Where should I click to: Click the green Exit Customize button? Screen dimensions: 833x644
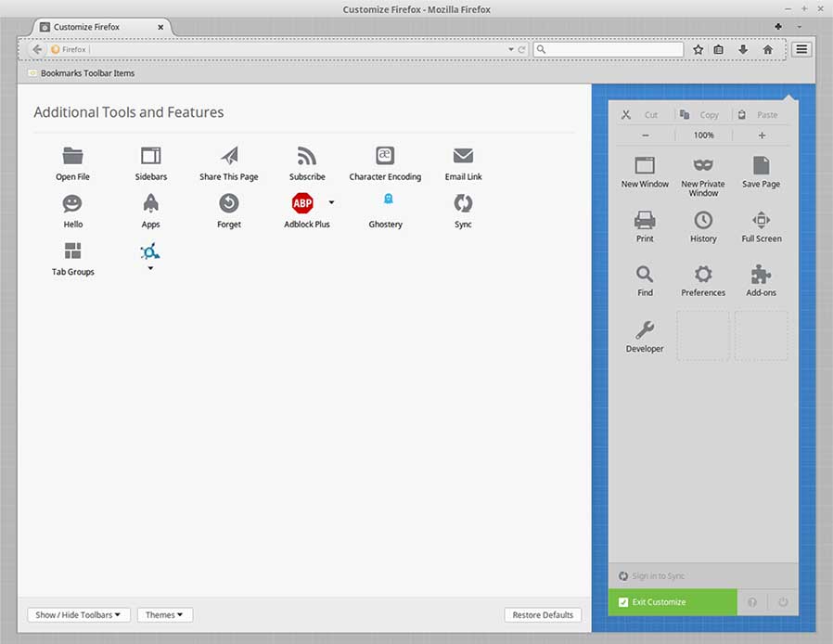click(673, 602)
